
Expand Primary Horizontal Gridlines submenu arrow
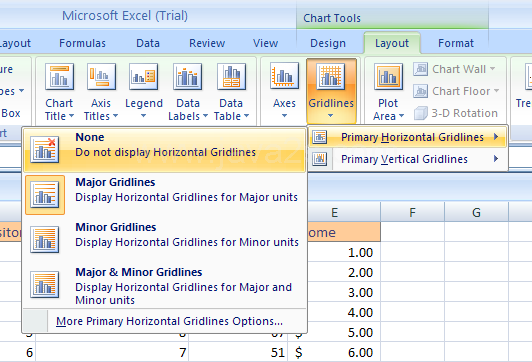pos(496,137)
